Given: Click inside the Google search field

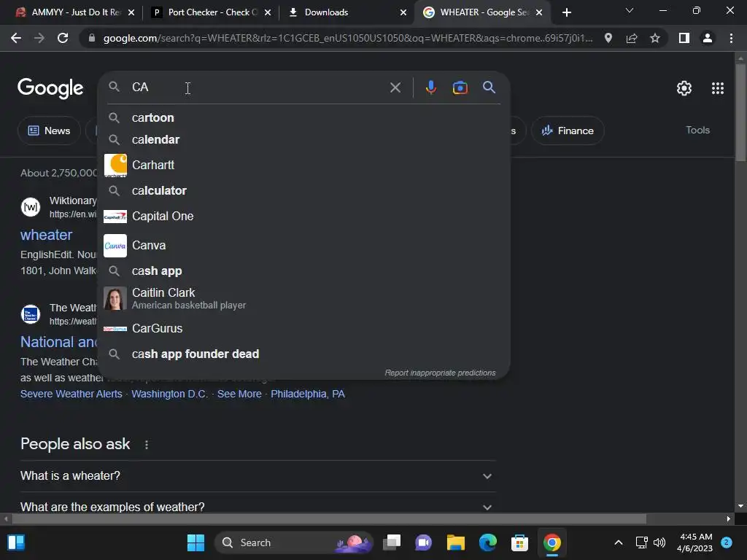Looking at the screenshot, I should tap(258, 87).
